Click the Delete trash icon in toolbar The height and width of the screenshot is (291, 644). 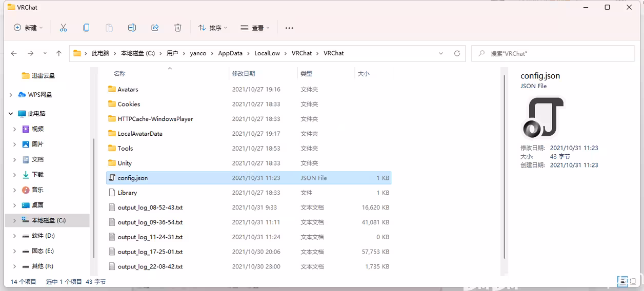tap(177, 28)
